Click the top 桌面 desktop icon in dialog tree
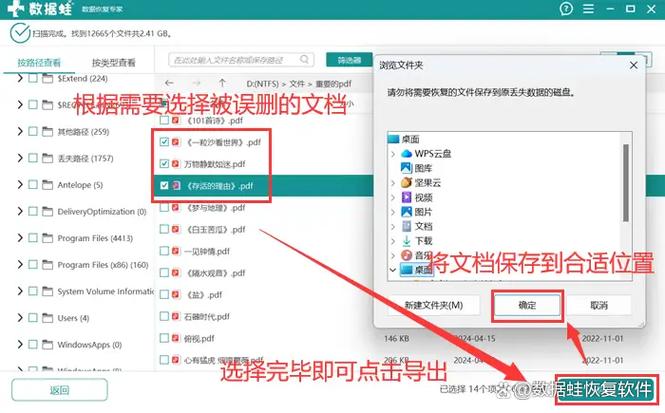Image resolution: width=665 pixels, height=413 pixels. (x=394, y=139)
